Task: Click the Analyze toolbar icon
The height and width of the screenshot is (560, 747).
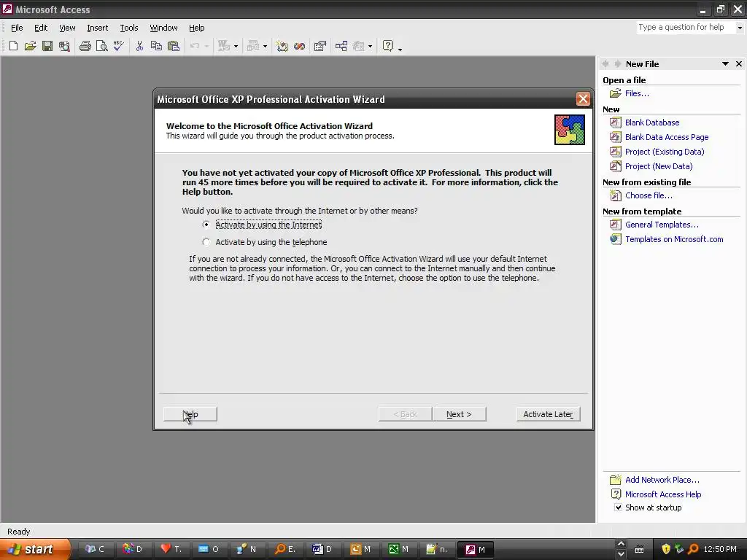Action: tap(253, 46)
